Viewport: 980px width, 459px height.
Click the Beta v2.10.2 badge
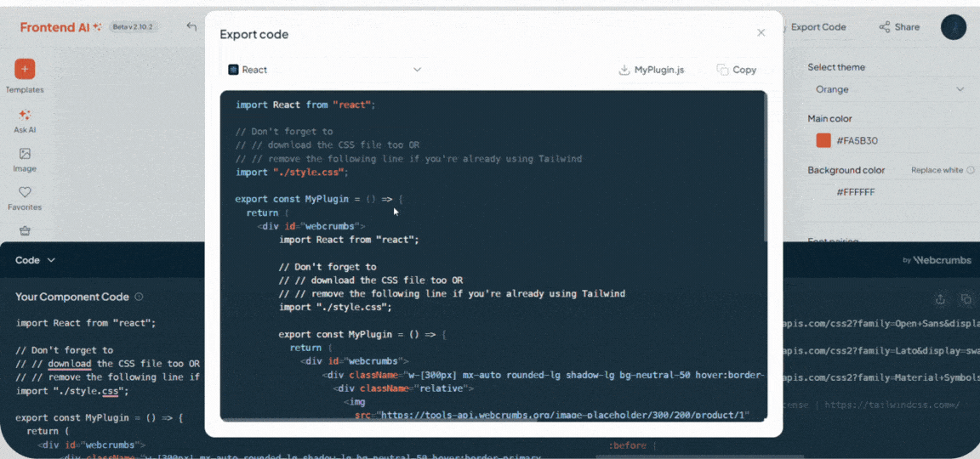click(x=134, y=27)
